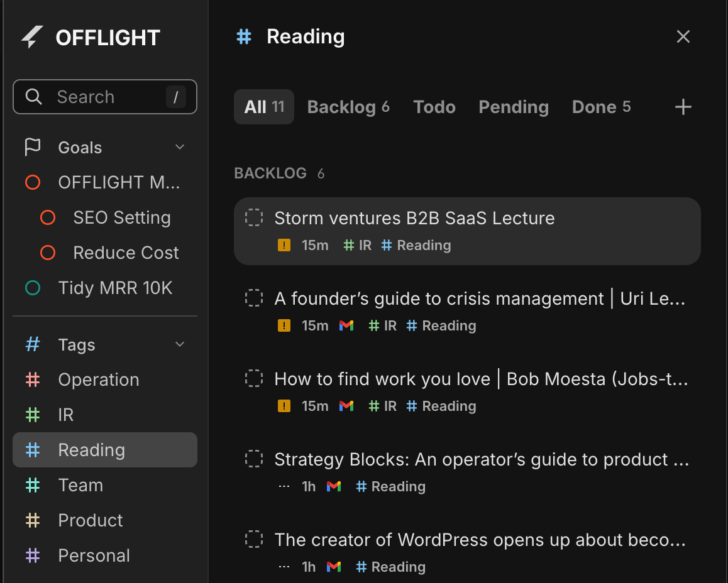Click the Gmail icon on WordPress creator task
The width and height of the screenshot is (728, 583).
(334, 567)
